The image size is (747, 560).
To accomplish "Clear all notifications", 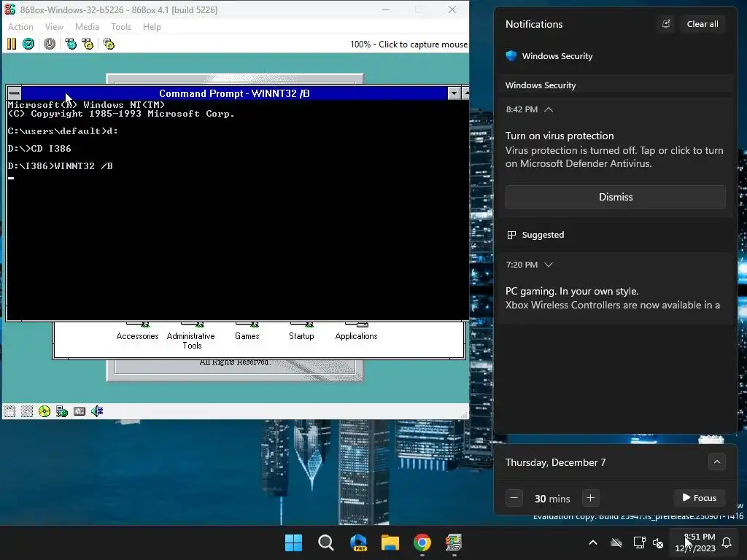I will 703,24.
